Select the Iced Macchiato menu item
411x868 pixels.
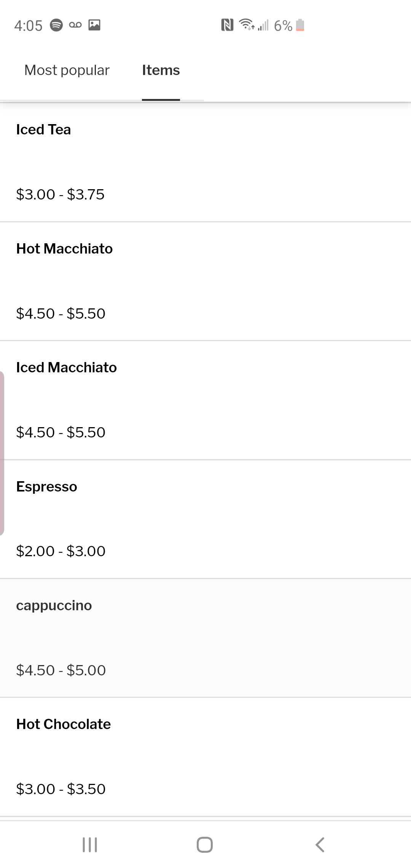click(205, 400)
